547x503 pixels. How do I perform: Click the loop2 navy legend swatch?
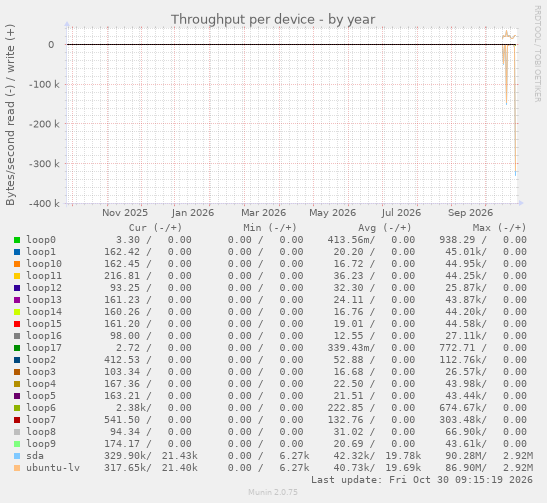click(x=17, y=360)
